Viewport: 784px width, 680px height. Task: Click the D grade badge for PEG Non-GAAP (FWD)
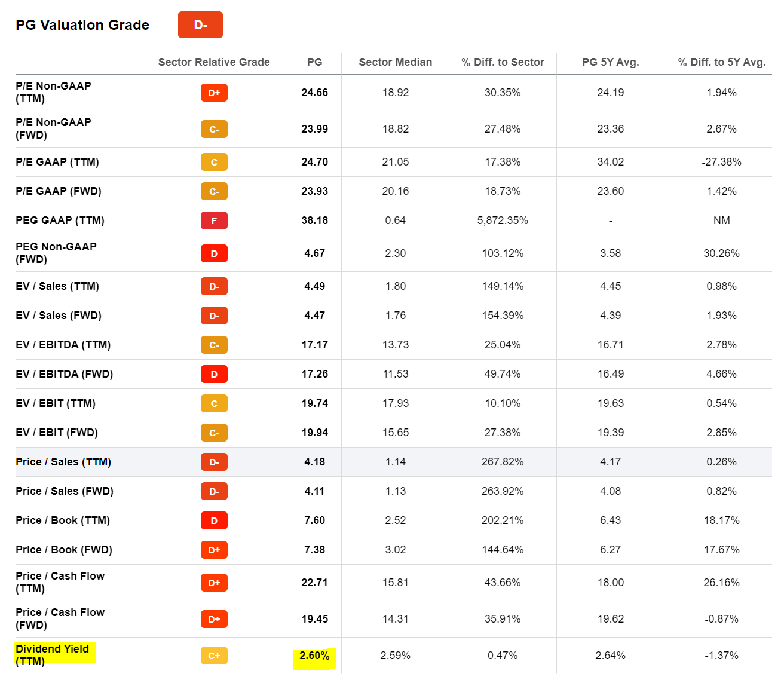pyautogui.click(x=214, y=253)
